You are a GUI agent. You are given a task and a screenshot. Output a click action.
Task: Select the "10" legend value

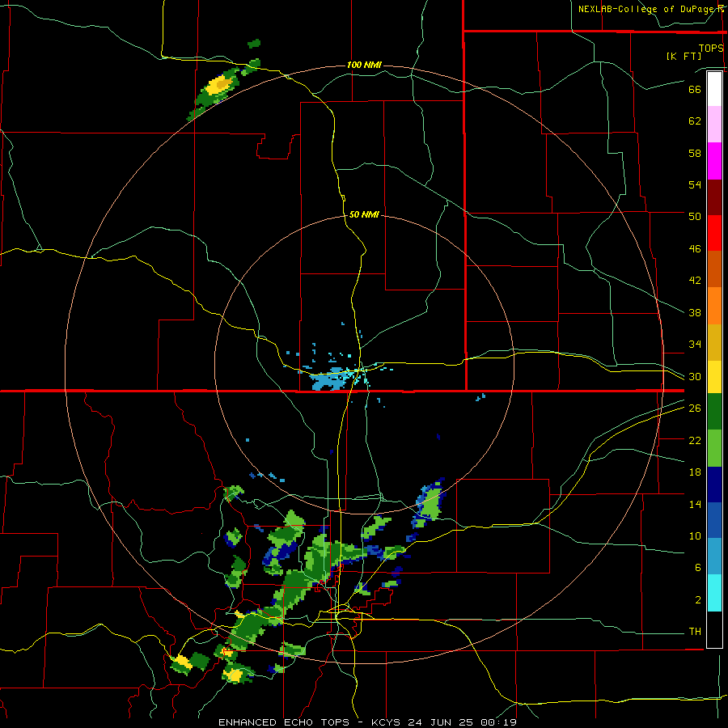(695, 536)
